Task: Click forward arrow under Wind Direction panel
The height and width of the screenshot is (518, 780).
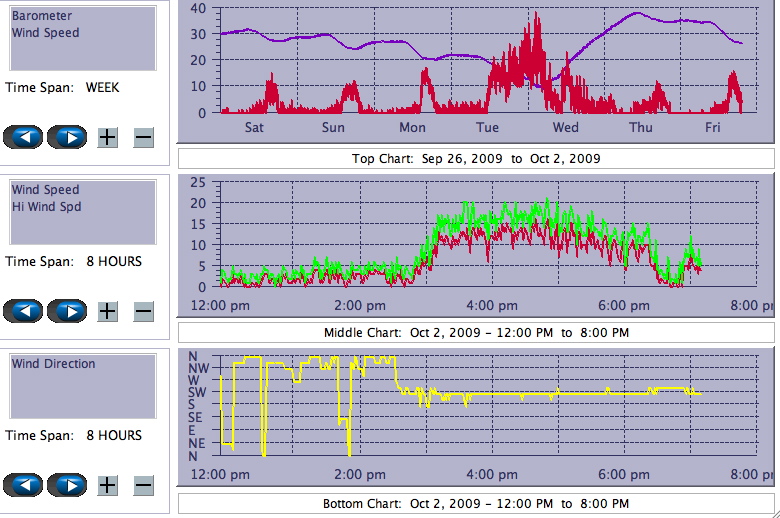Action: (67, 485)
